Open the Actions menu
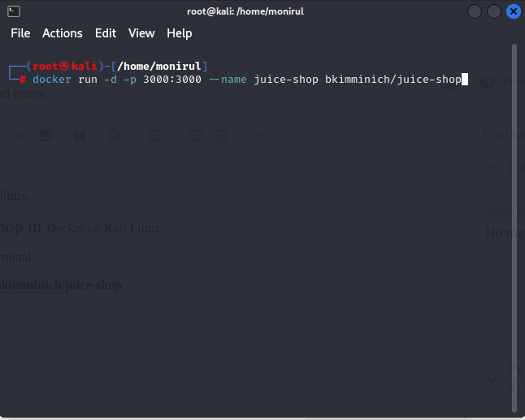Screen dimensions: 525x420 click(63, 33)
